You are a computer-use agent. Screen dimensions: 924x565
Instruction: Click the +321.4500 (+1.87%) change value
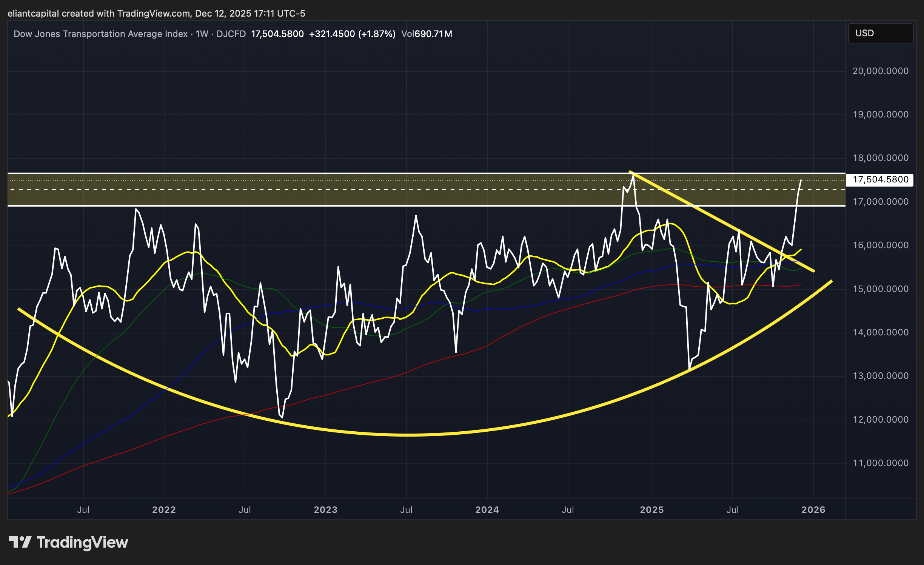click(352, 34)
